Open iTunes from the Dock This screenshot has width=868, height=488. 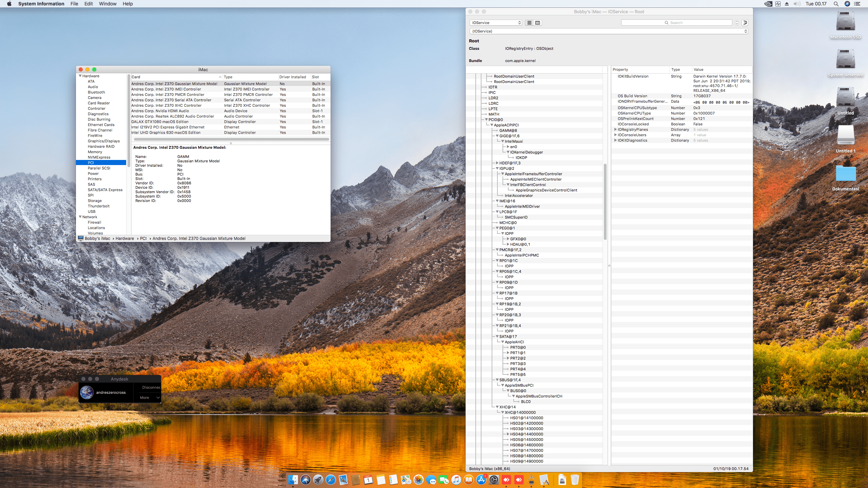(456, 480)
